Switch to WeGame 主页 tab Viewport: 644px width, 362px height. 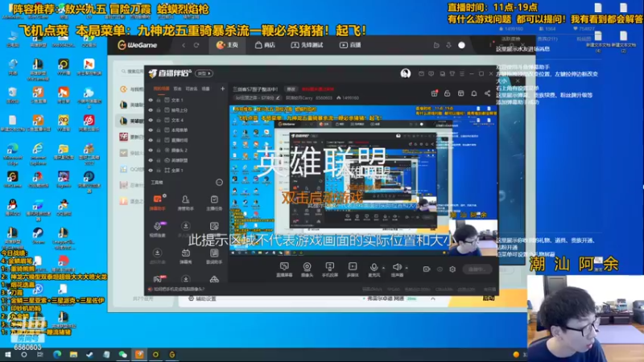[x=227, y=45]
